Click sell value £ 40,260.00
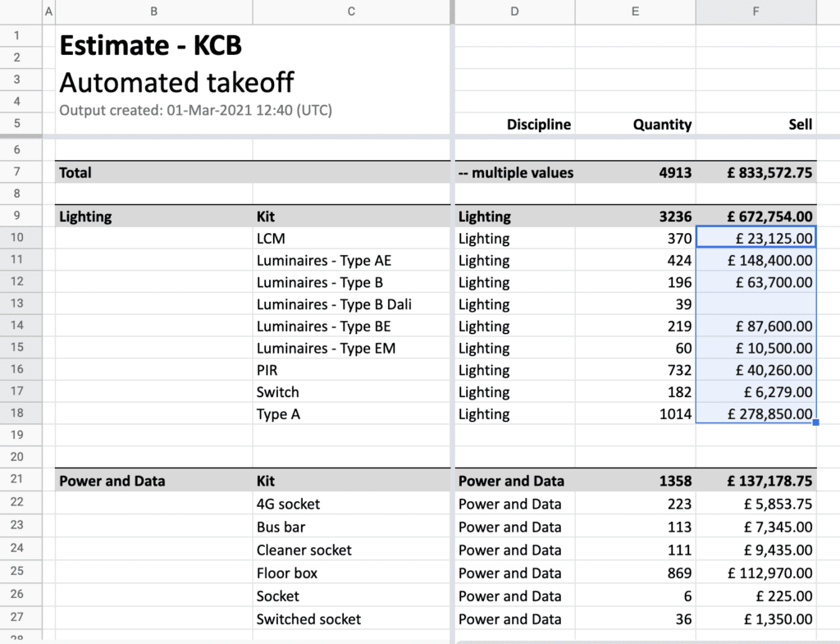840x644 pixels. pyautogui.click(x=756, y=370)
